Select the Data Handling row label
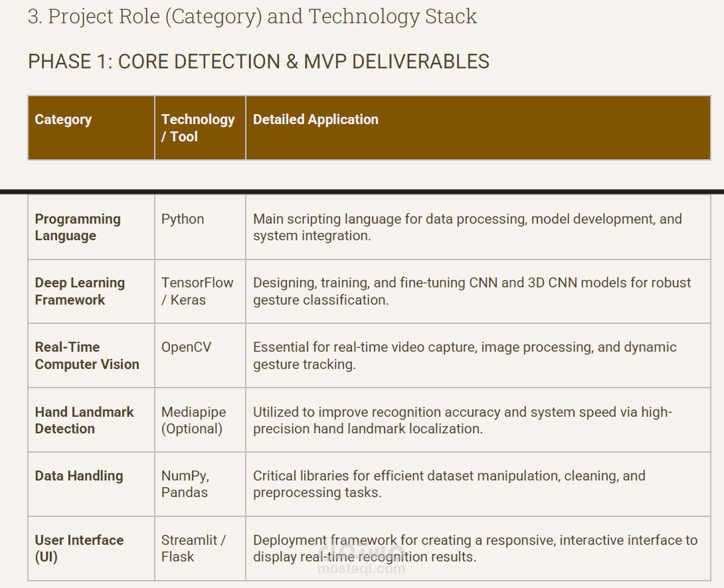The image size is (724, 588). [x=79, y=476]
